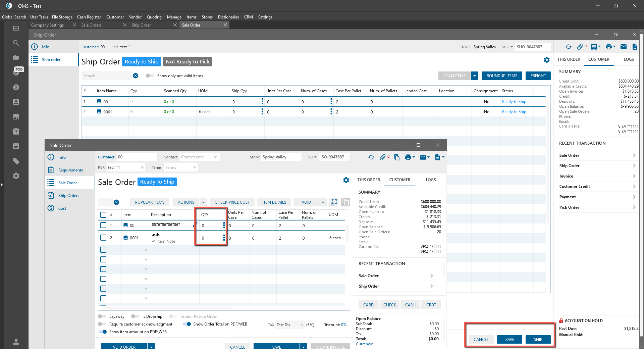Toggle Show only not valid items
The height and width of the screenshot is (349, 644).
point(150,76)
